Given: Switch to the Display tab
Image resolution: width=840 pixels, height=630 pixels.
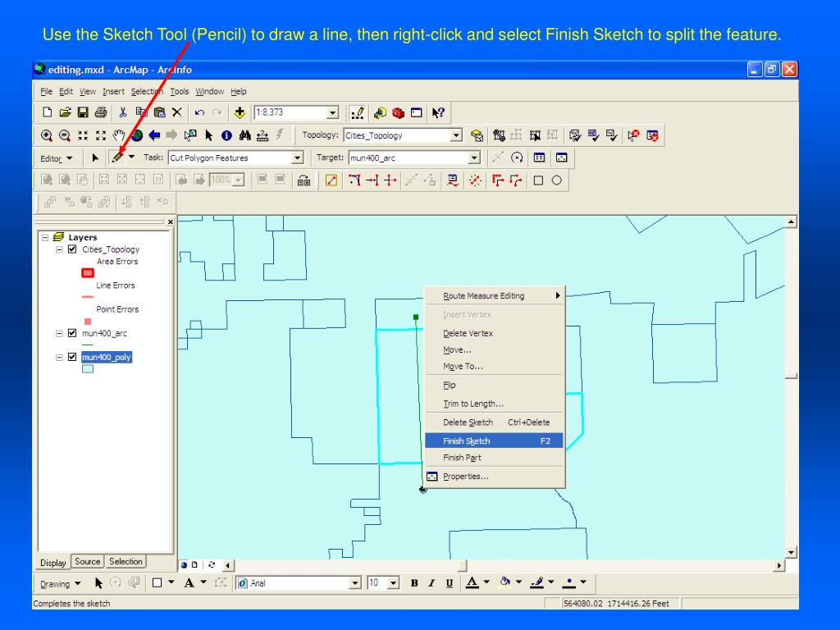Looking at the screenshot, I should tap(53, 563).
